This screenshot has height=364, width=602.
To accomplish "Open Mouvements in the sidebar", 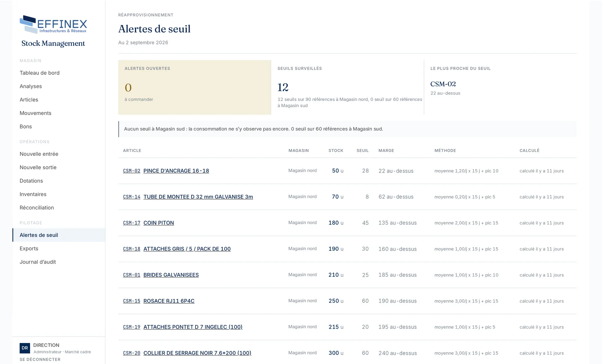I will coord(35,113).
